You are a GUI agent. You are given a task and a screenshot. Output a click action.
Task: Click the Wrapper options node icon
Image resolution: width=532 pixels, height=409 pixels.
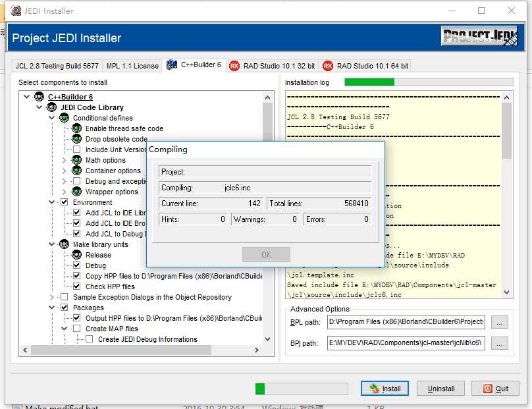(76, 192)
